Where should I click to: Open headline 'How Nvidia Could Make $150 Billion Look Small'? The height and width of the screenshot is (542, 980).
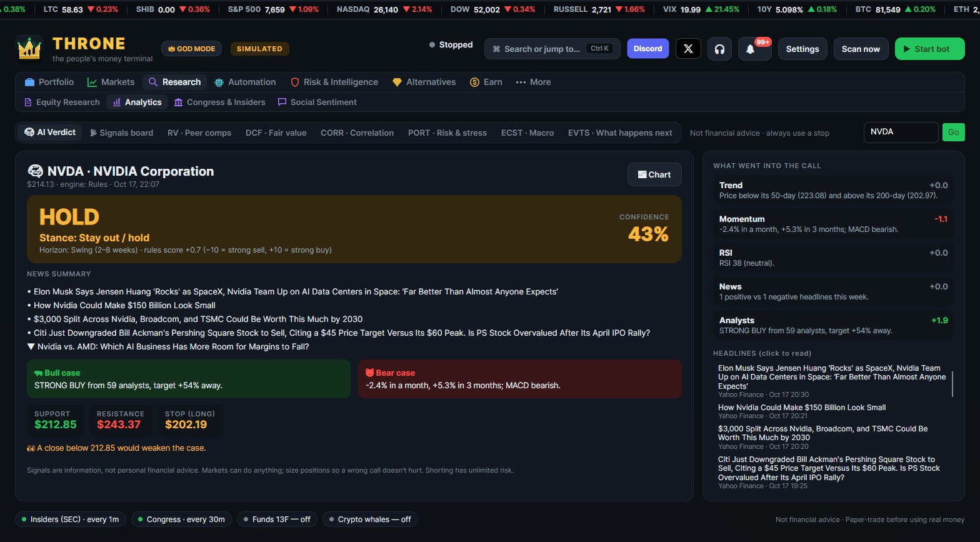(x=802, y=408)
